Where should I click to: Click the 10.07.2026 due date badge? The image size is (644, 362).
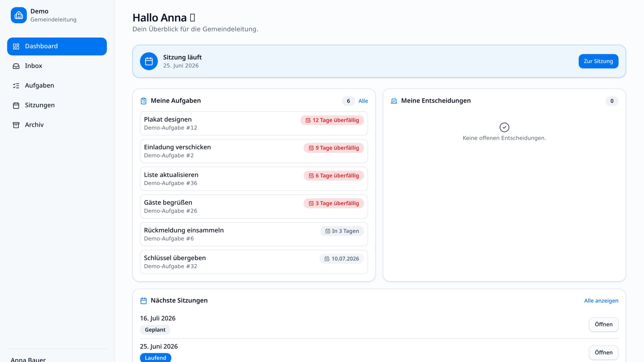(x=341, y=259)
